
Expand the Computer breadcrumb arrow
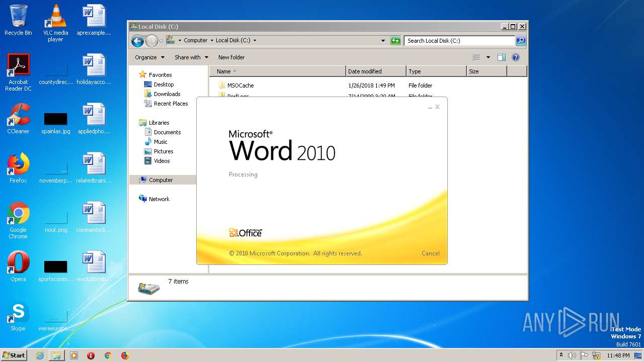pyautogui.click(x=211, y=40)
